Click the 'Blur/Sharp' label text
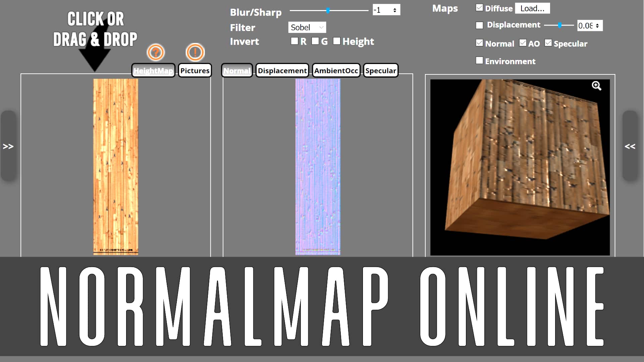The image size is (644, 362). (x=256, y=12)
